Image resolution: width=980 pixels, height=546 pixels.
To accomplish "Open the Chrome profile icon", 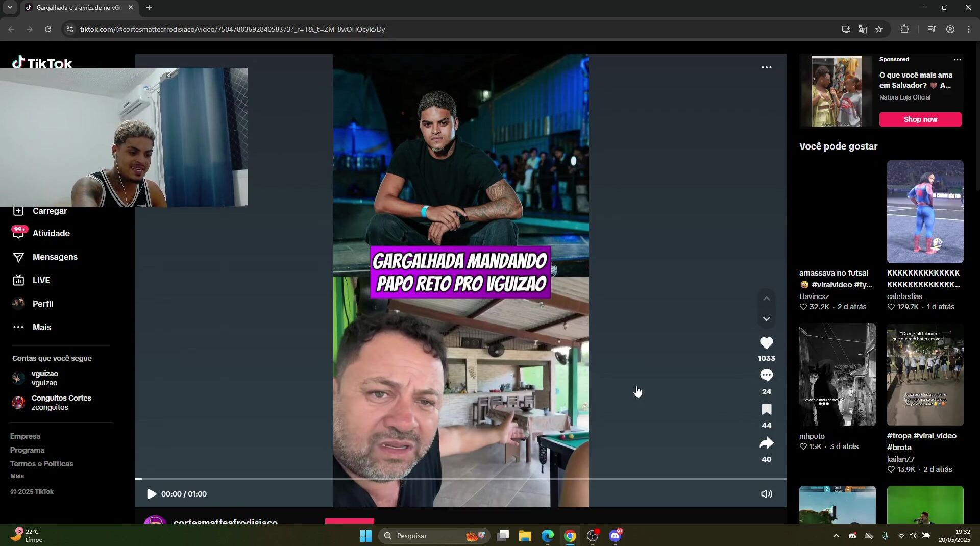I will (950, 29).
